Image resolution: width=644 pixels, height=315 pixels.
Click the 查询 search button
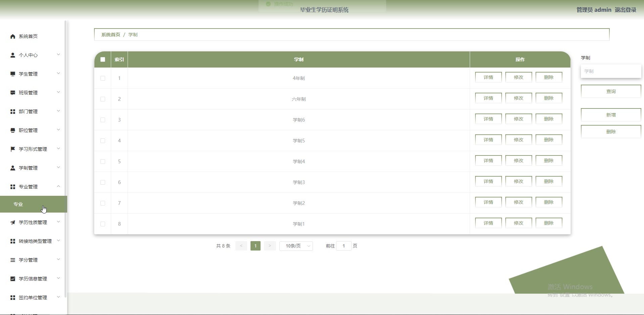(611, 91)
